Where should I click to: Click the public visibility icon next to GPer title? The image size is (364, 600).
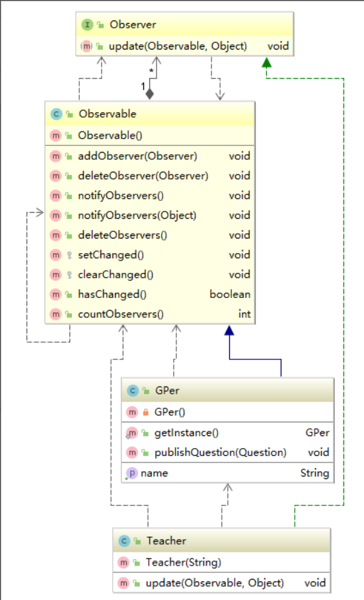[x=146, y=391]
